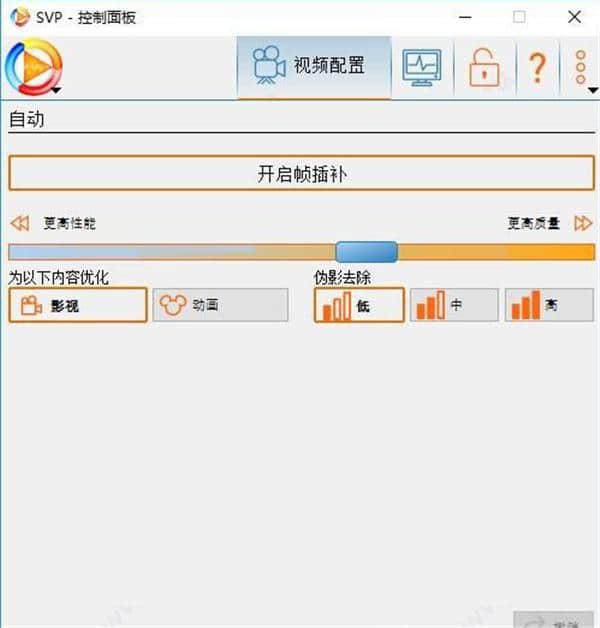
Task: Switch to the 视频配置 tab
Action: coord(314,67)
